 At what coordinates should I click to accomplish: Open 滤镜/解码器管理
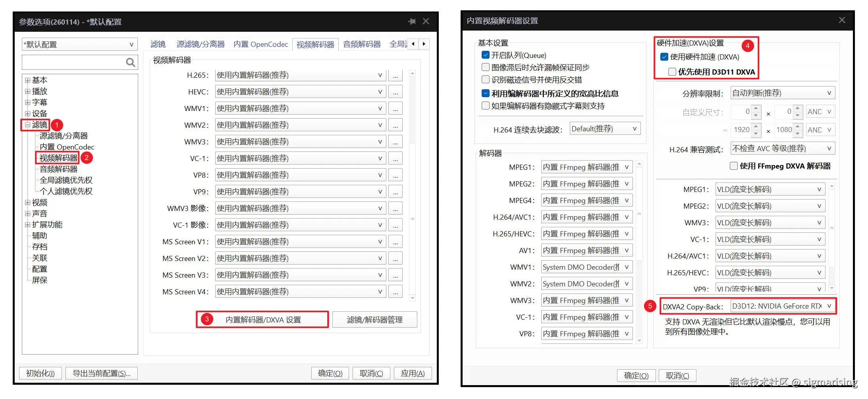[x=374, y=319]
